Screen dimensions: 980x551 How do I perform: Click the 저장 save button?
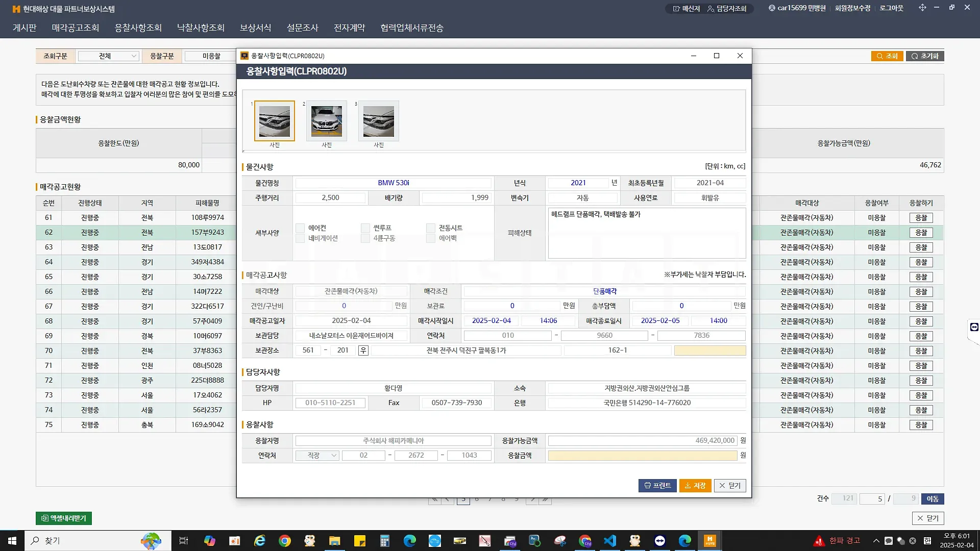(x=695, y=486)
